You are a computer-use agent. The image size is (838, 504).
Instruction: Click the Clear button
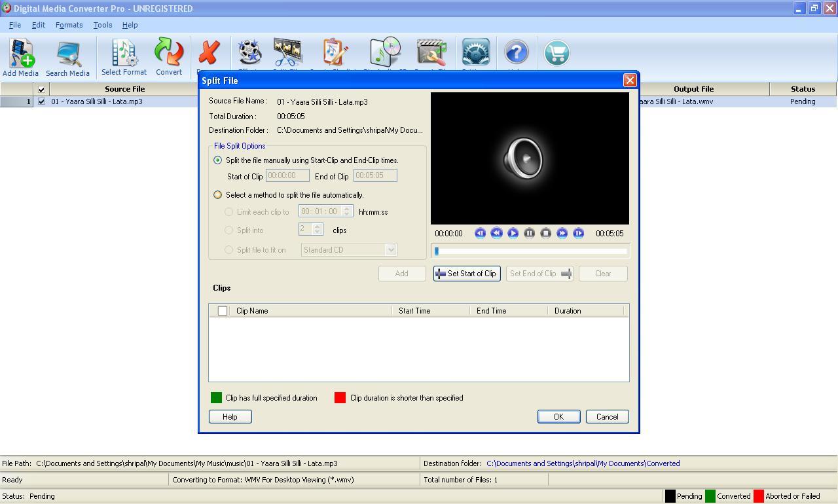pyautogui.click(x=603, y=274)
